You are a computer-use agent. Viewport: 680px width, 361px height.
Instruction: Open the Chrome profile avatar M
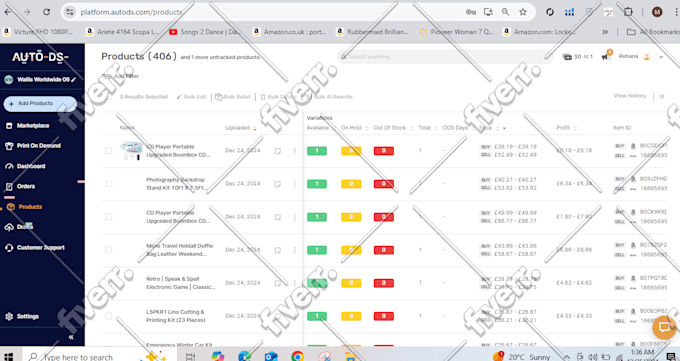point(657,12)
